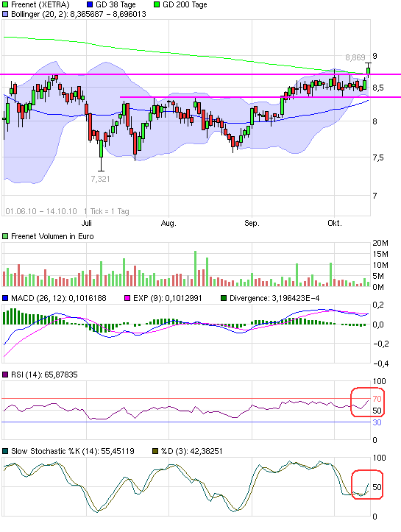This screenshot has height=532, width=401.
Task: Click the blue GD 38 Tage legend swatch
Action: (x=90, y=4)
